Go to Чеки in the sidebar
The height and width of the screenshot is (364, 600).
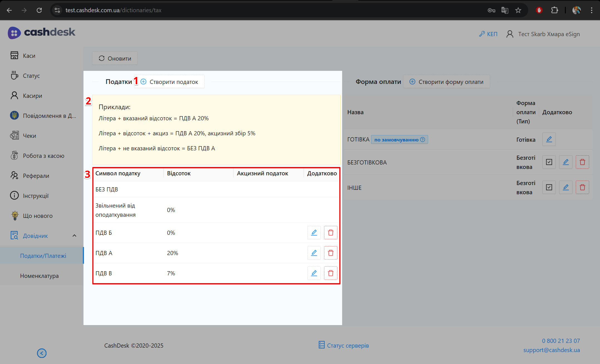pos(29,136)
